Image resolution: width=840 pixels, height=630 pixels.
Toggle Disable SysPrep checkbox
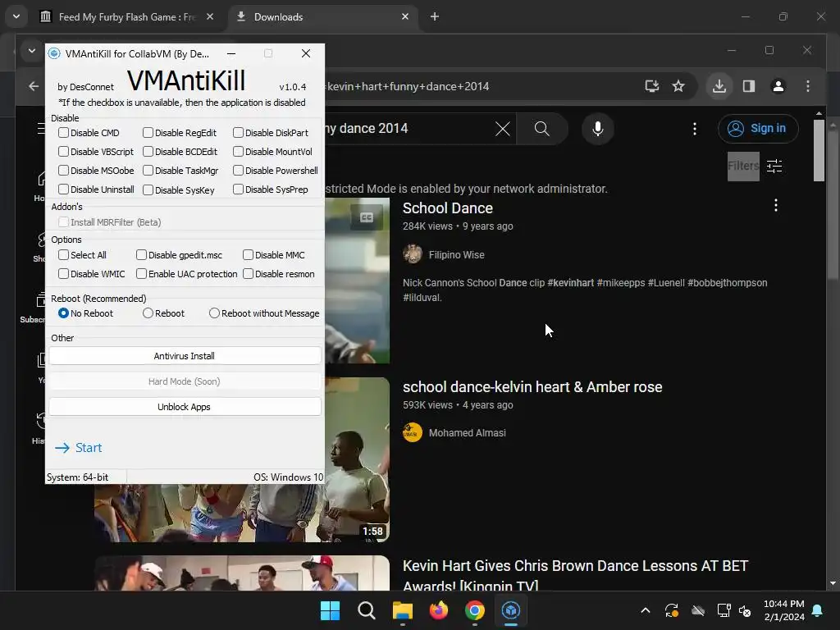238,189
